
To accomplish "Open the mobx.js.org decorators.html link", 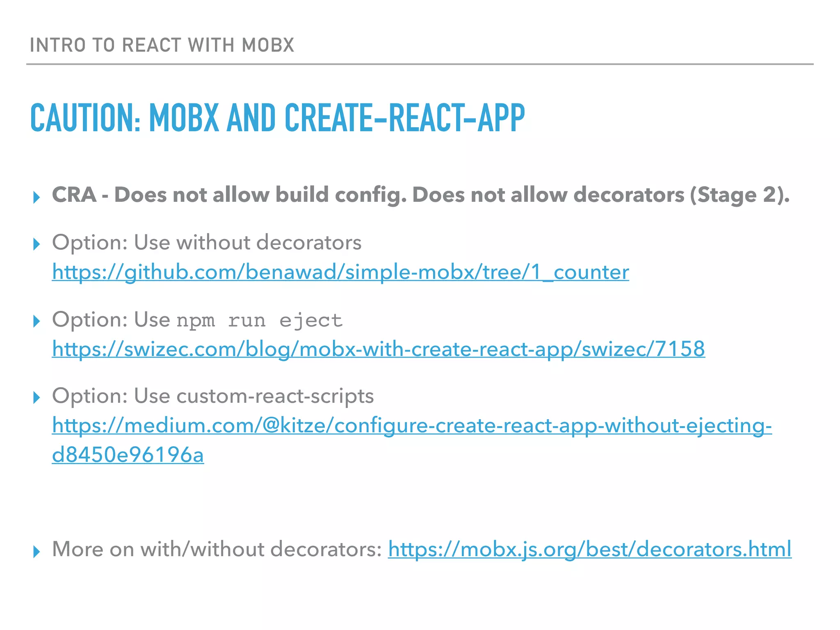I will [x=590, y=549].
